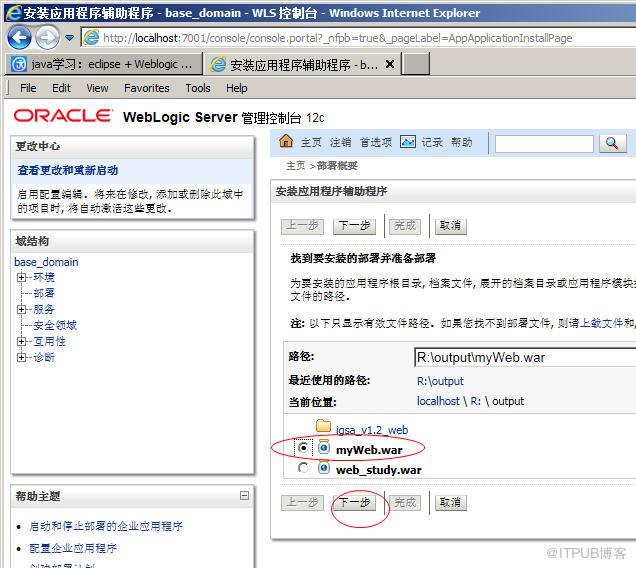Click the address bar URL field
Screen dimensions: 636x568
(x=359, y=38)
